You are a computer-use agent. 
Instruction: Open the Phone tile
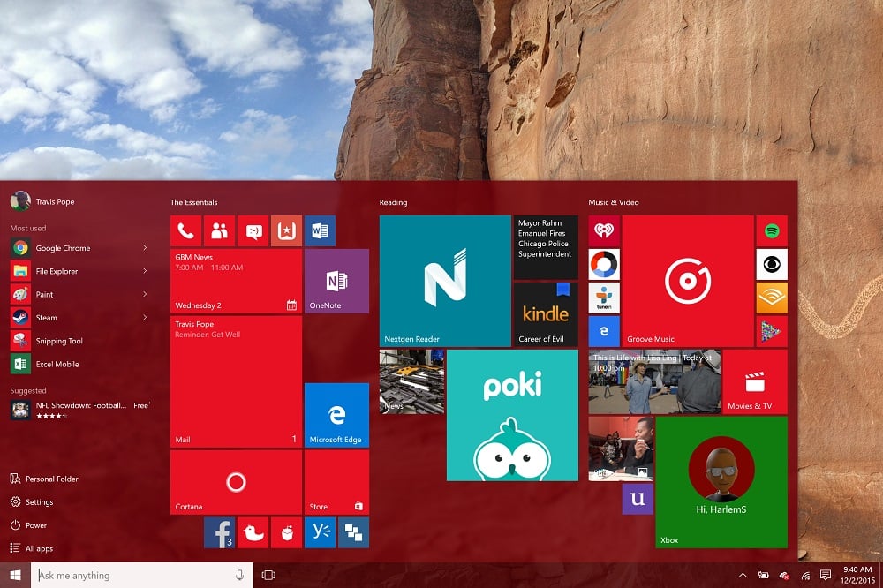[185, 230]
